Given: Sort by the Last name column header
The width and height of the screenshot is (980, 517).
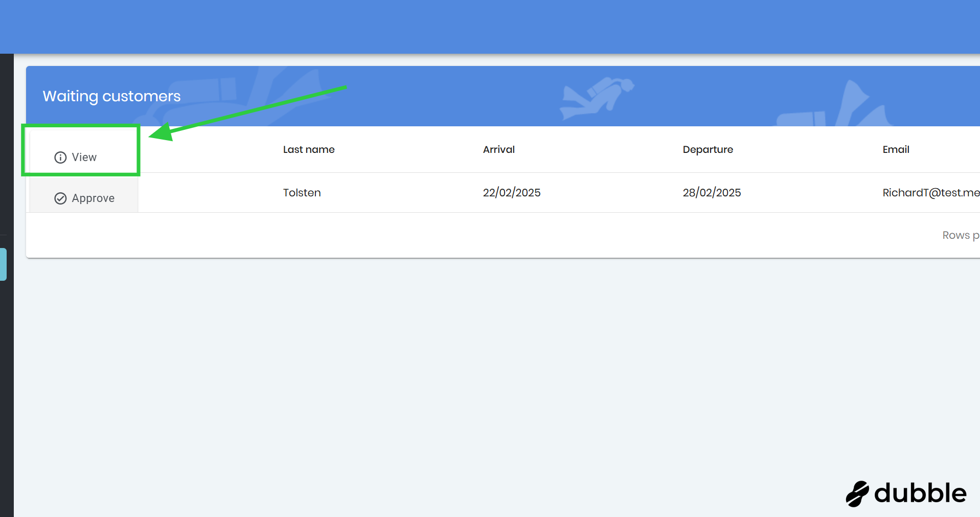Looking at the screenshot, I should click(309, 149).
